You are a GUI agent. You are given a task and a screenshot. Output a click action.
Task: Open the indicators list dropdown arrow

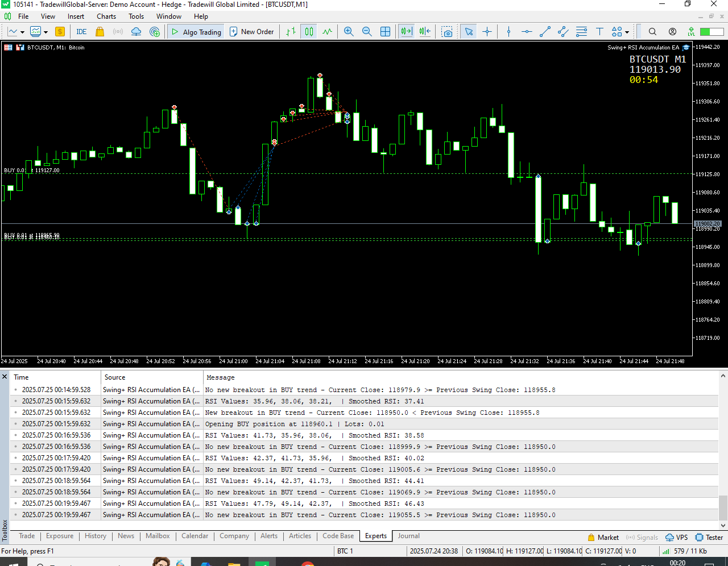click(45, 32)
